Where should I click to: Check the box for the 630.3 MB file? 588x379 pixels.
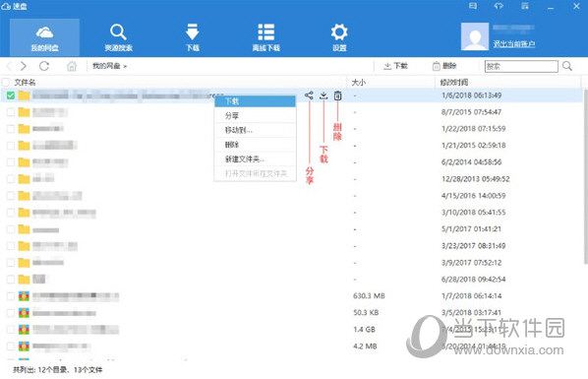coord(11,296)
